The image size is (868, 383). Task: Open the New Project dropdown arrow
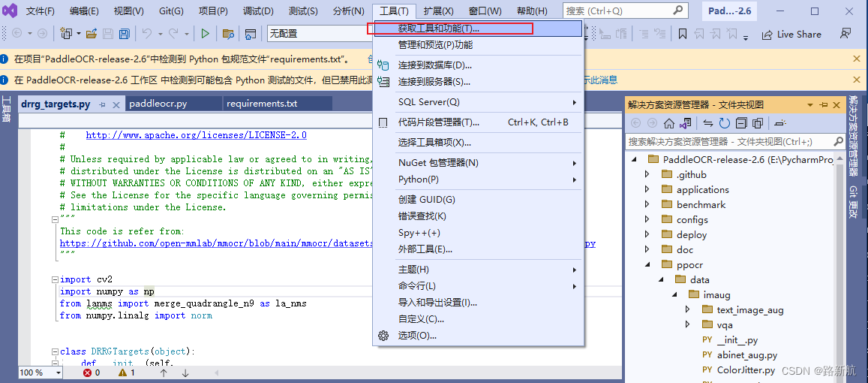[79, 34]
